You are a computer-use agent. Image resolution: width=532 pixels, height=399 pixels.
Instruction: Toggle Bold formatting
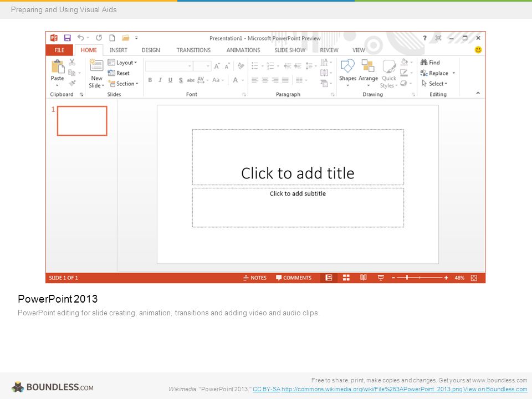click(150, 80)
